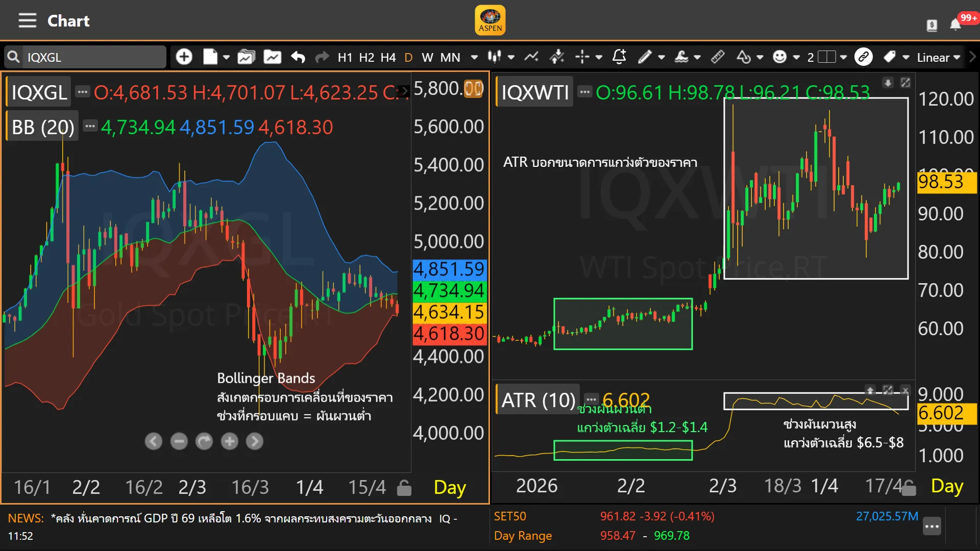The image size is (980, 551).
Task: Click the IQXGL symbol search field
Action: 92,57
